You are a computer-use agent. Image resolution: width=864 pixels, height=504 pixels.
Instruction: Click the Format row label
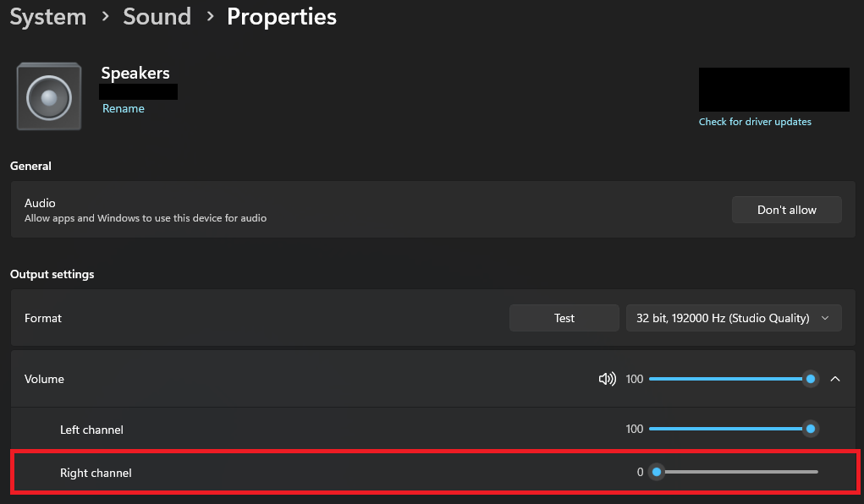[x=43, y=318]
